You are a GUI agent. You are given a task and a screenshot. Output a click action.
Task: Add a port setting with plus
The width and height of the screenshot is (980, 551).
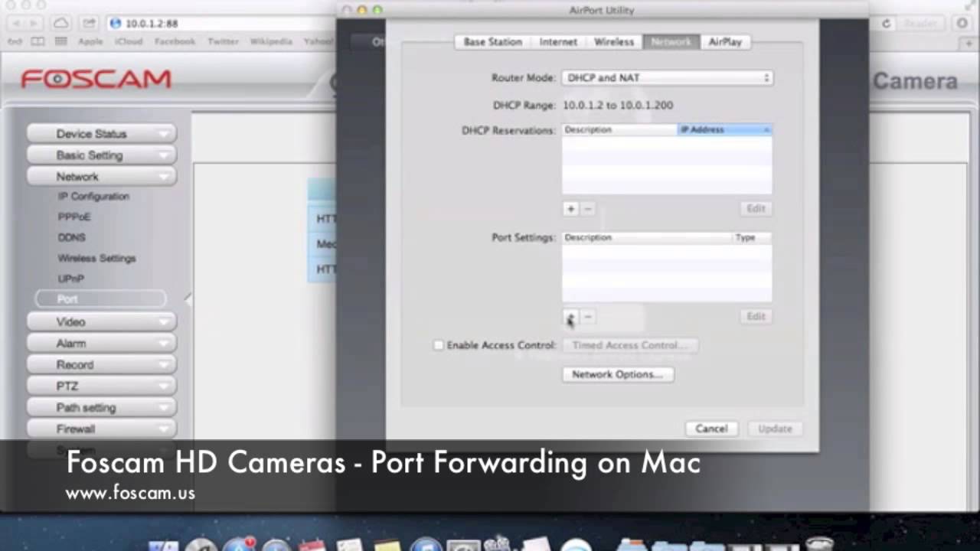click(x=570, y=317)
